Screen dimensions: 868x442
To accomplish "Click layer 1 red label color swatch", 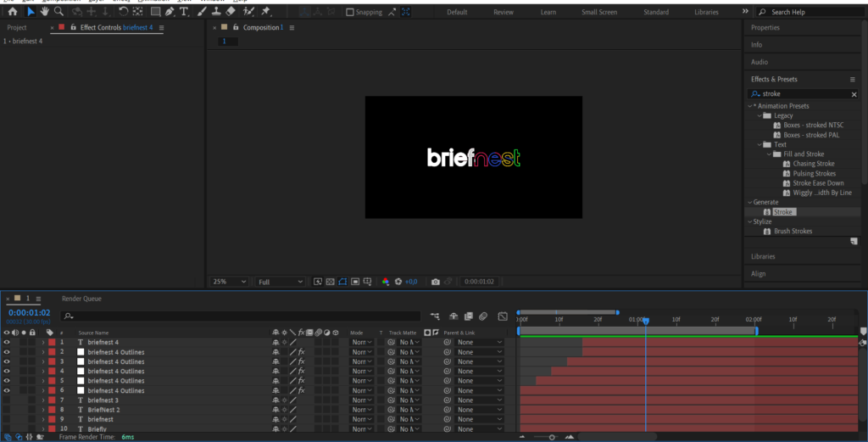I will pyautogui.click(x=52, y=342).
